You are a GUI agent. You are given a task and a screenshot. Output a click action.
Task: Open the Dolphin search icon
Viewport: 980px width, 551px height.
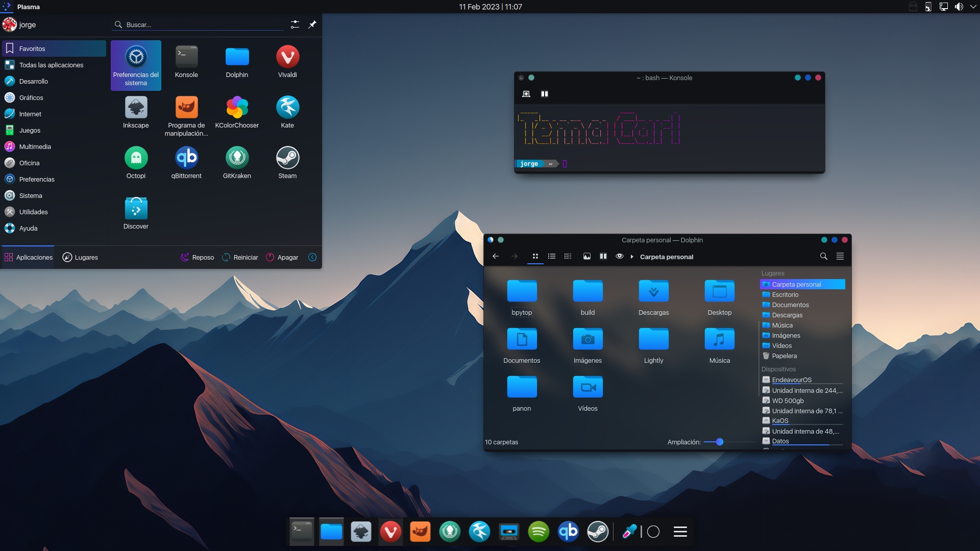(x=823, y=257)
